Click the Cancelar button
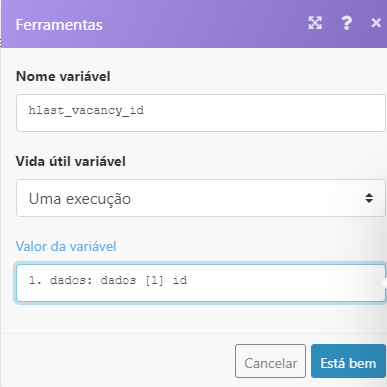The width and height of the screenshot is (387, 387). [270, 361]
